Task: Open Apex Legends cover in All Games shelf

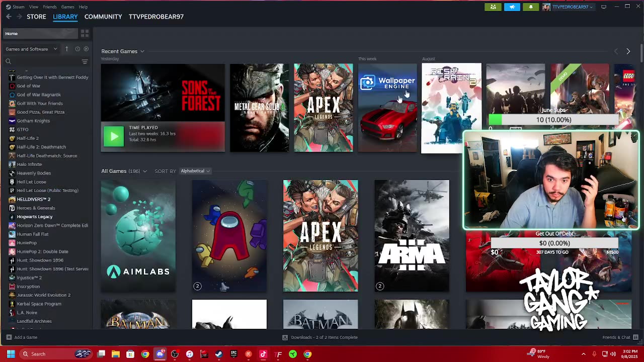Action: click(x=320, y=236)
